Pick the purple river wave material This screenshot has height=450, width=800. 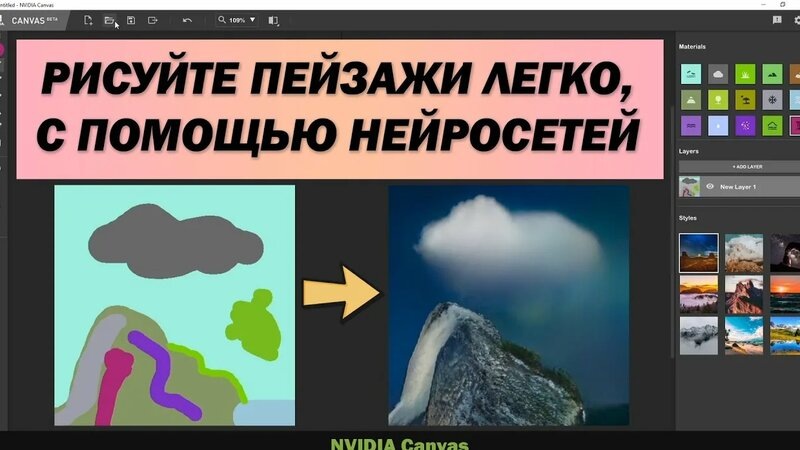coord(691,126)
